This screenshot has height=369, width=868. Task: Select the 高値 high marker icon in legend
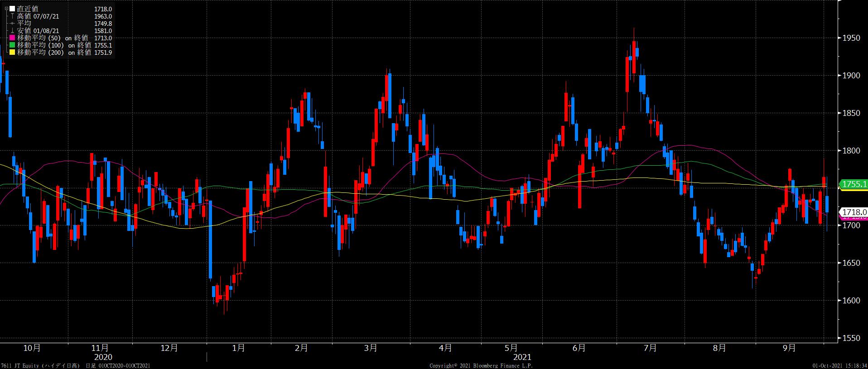click(x=12, y=16)
